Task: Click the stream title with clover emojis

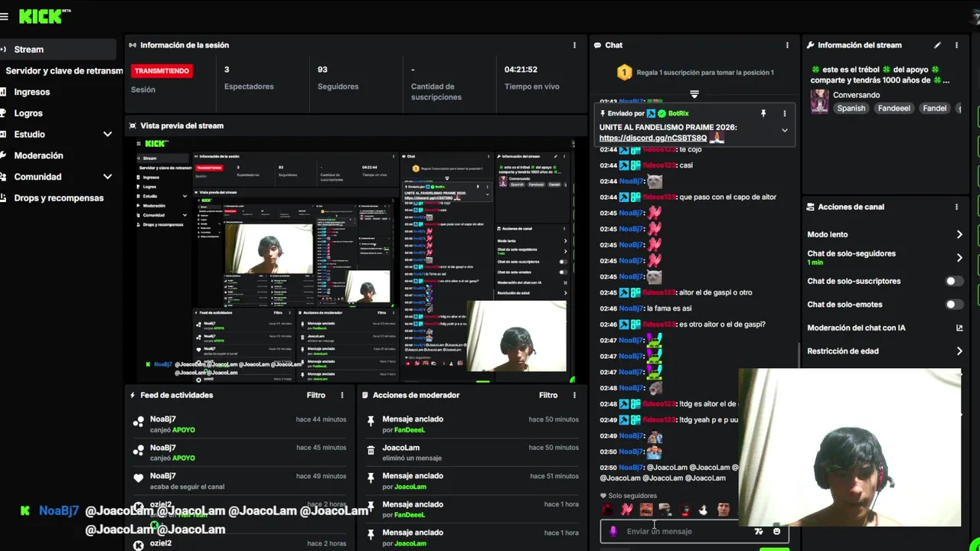Action: (880, 74)
